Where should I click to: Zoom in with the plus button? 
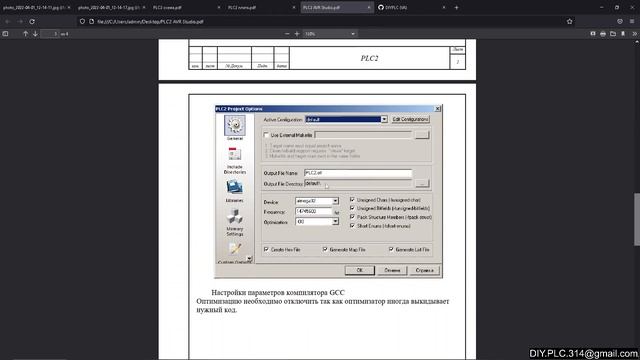[297, 34]
